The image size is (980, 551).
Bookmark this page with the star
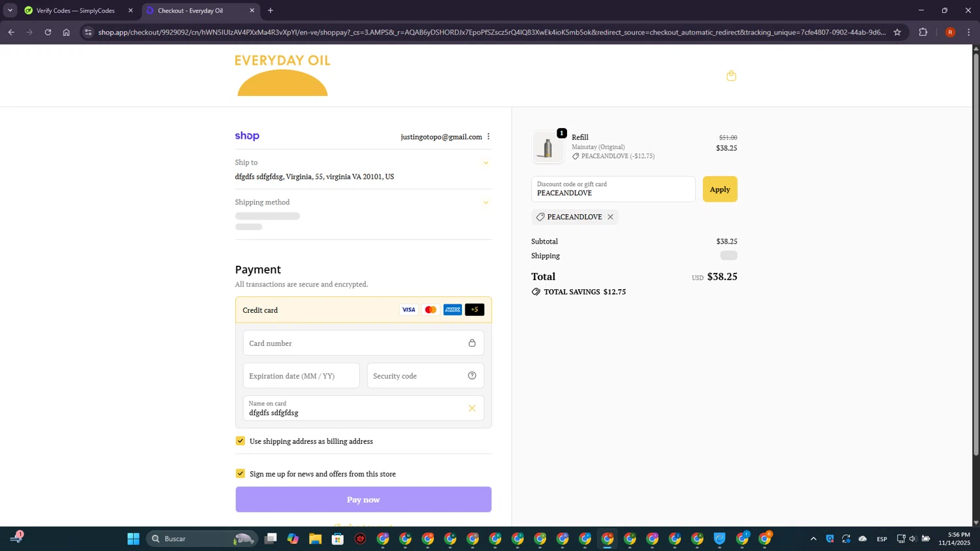[897, 32]
